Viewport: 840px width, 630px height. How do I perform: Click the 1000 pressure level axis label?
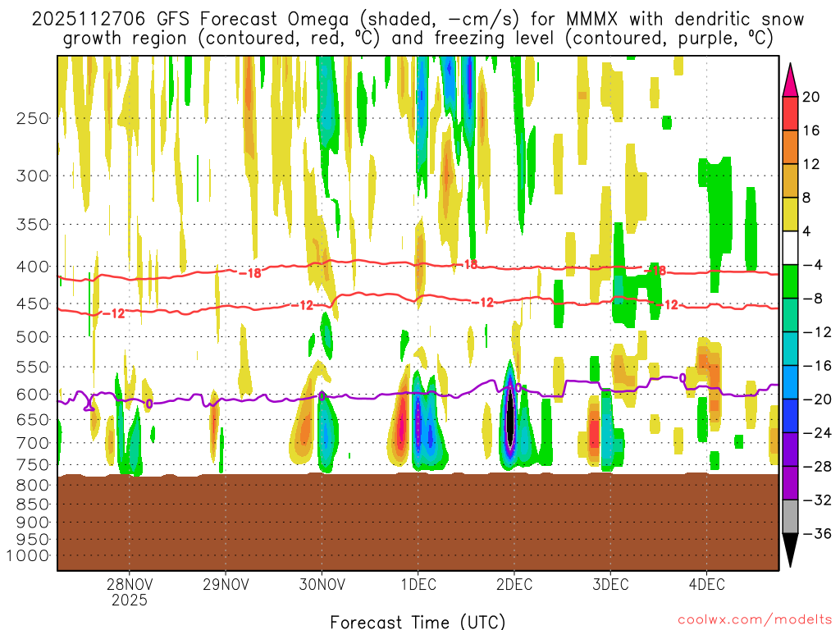click(28, 555)
